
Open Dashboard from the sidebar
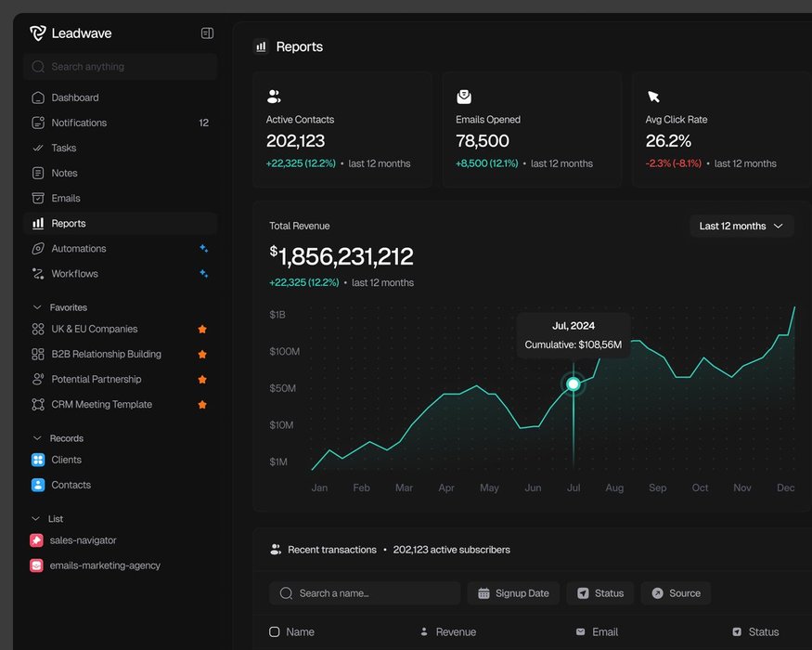click(74, 97)
